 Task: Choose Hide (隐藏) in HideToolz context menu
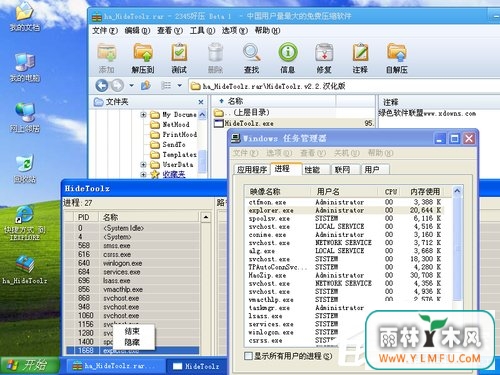tap(132, 342)
